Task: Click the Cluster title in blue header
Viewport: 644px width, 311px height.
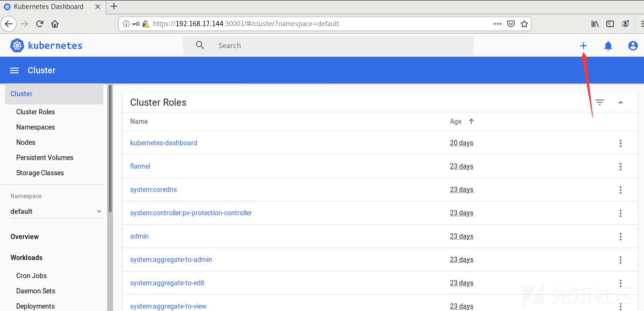Action: click(x=41, y=70)
